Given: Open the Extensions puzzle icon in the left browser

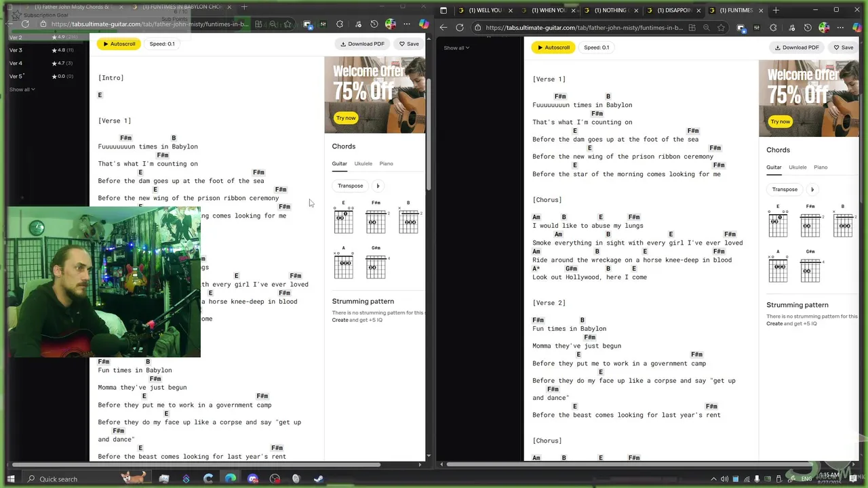Looking at the screenshot, I should [x=339, y=24].
